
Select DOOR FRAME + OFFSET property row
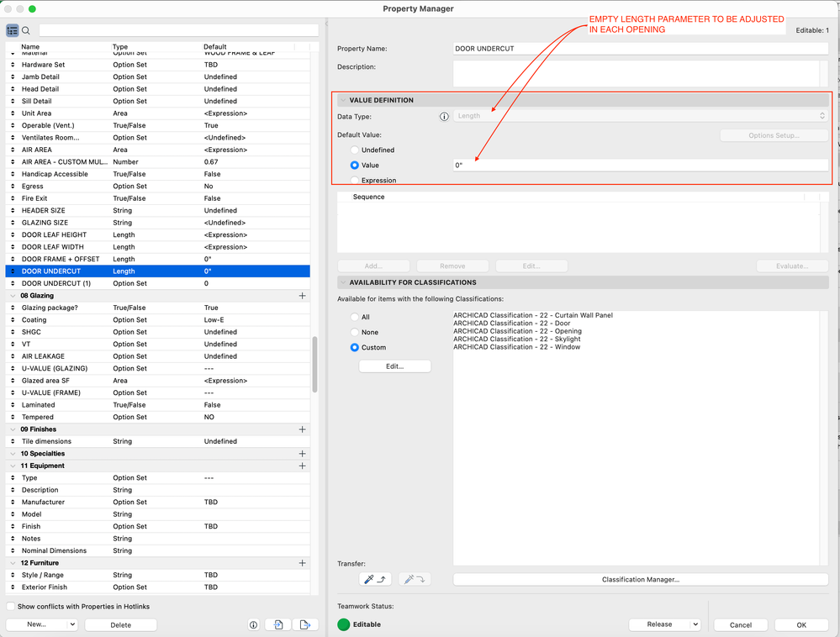click(157, 259)
